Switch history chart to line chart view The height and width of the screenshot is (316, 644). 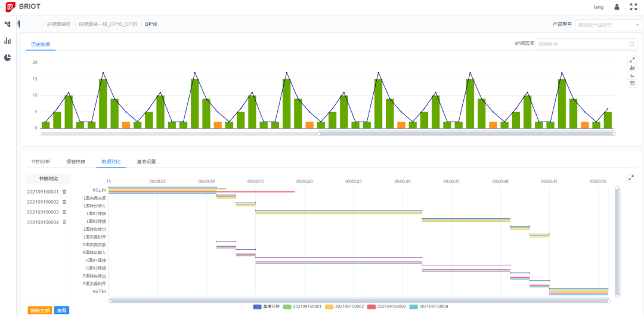click(x=632, y=75)
